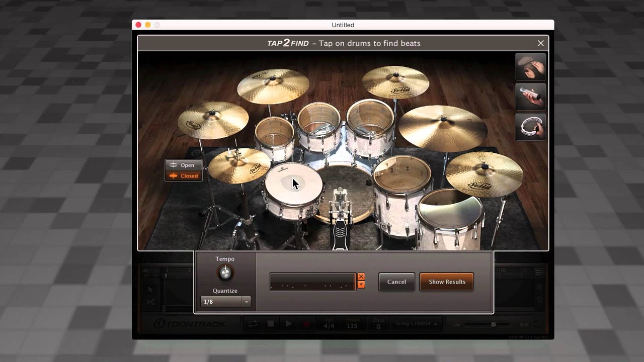Tap the right rack tom
Screen dimensions: 644x362
click(370, 120)
